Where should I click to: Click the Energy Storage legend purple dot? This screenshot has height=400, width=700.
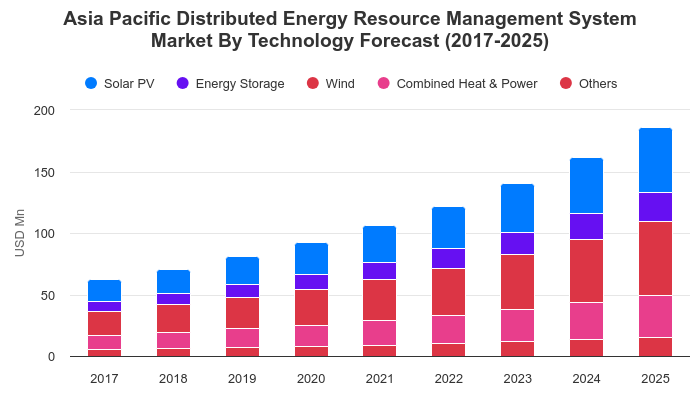183,83
